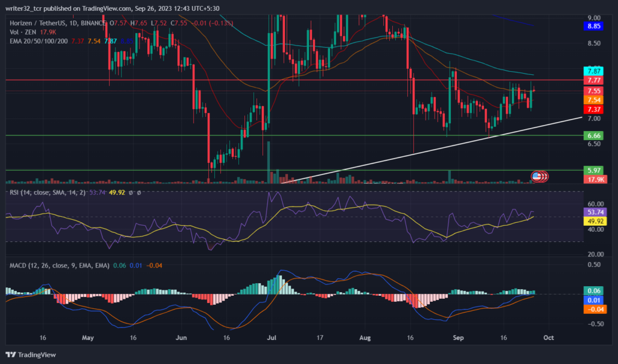Click the green 0.06 MACD histogram label
The height and width of the screenshot is (364, 618).
[x=594, y=290]
